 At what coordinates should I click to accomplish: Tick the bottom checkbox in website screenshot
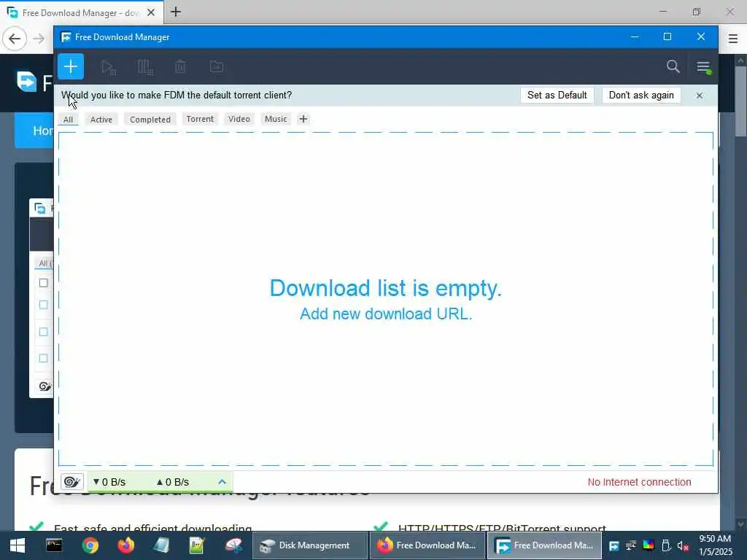43,358
